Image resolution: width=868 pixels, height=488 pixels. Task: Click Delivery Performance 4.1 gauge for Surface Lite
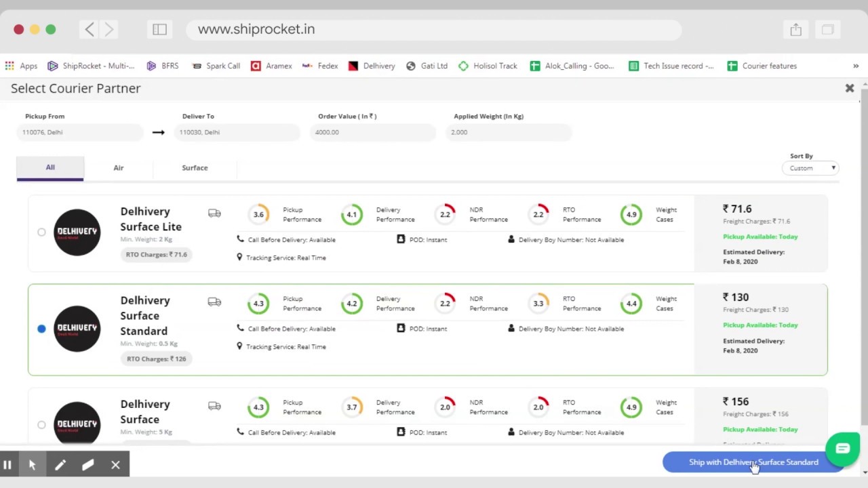351,214
